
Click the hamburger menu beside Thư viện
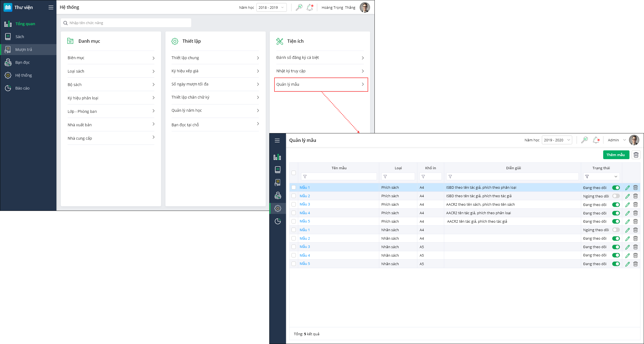(x=51, y=7)
